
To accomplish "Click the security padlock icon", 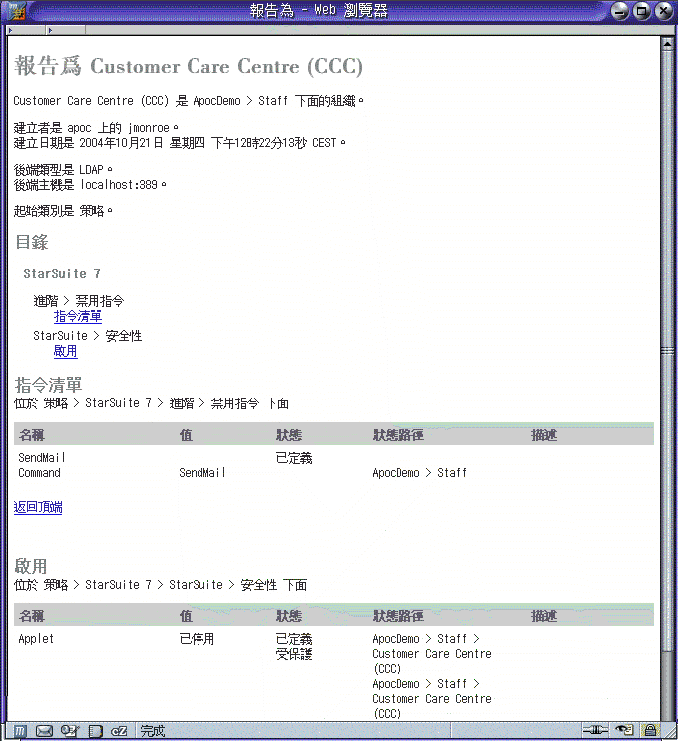I will coord(651,730).
